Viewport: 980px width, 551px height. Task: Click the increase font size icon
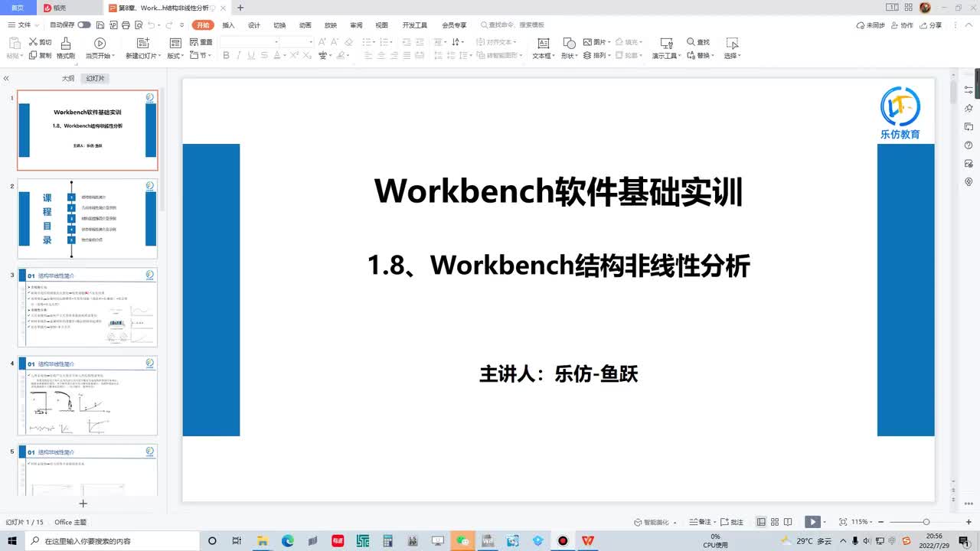[x=322, y=41]
